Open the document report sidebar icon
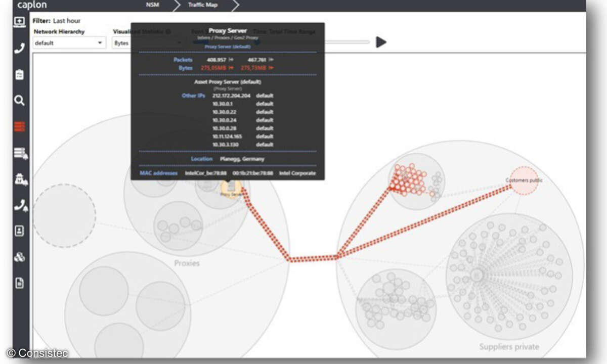The image size is (607, 364). coord(19,283)
